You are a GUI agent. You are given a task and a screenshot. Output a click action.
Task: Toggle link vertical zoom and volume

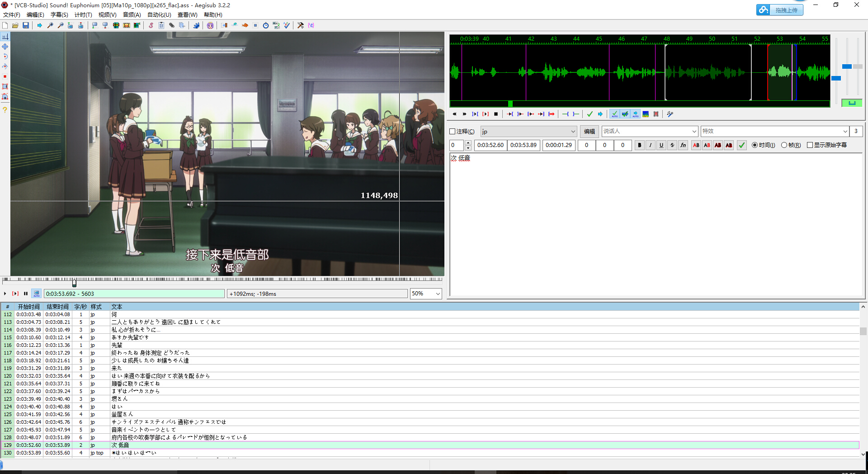pyautogui.click(x=852, y=103)
